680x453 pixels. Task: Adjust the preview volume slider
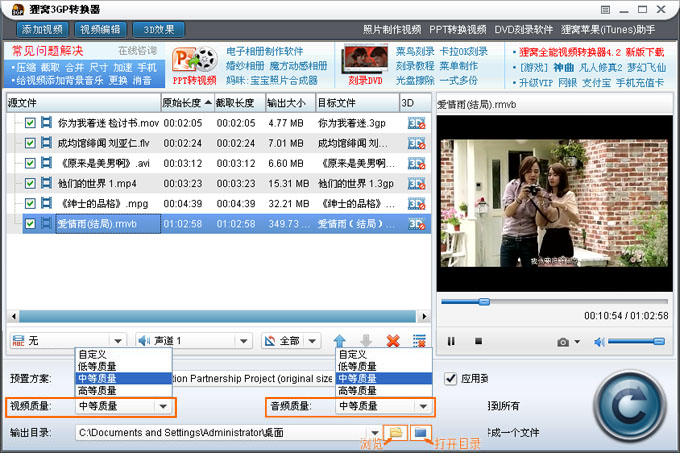636,342
